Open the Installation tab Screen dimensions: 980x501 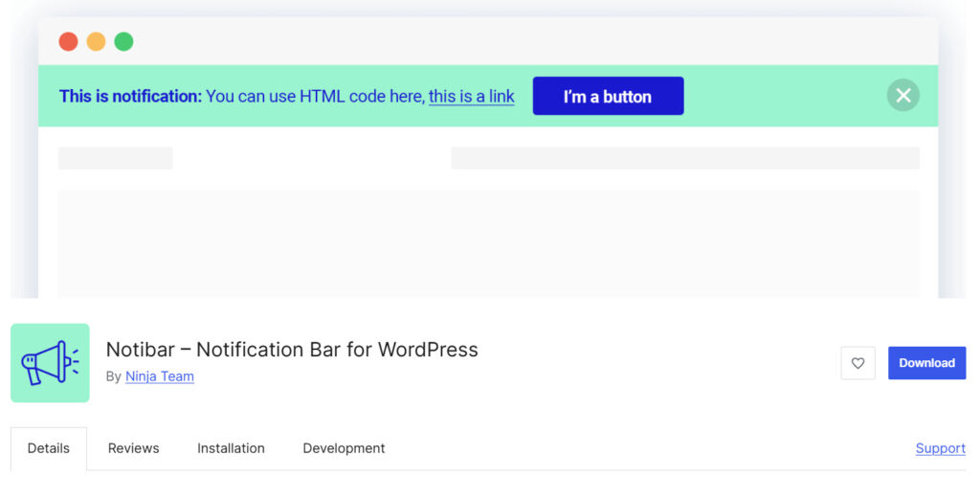[232, 448]
